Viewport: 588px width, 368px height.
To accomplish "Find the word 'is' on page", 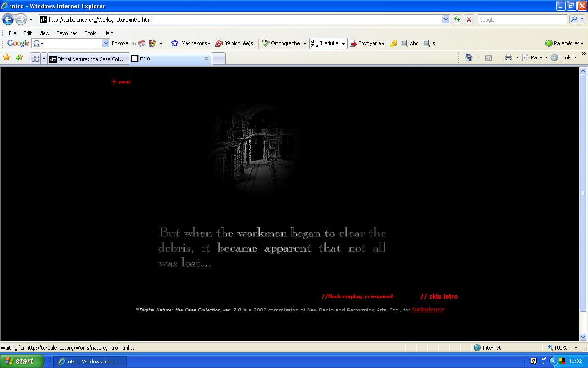I will [x=429, y=43].
